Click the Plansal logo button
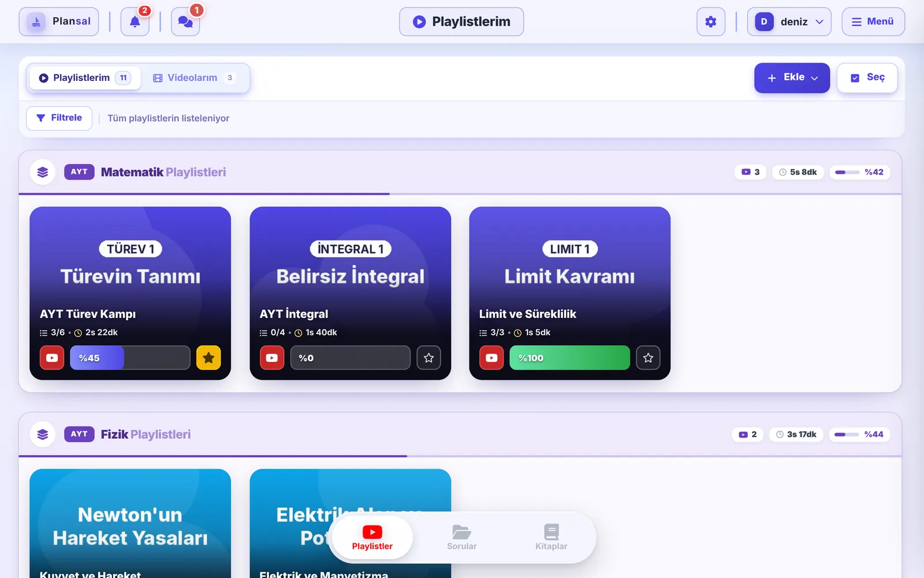 [x=59, y=22]
